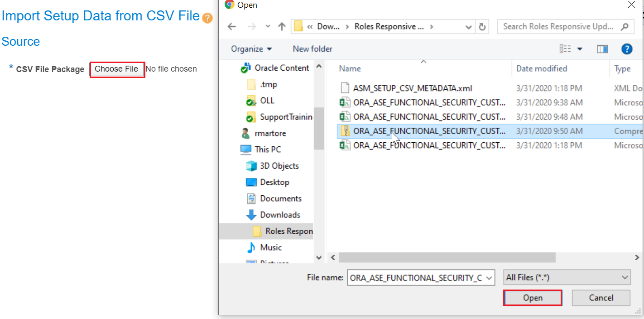Screen dimensions: 644x319
Task: Click the Choose File button
Action: (117, 69)
